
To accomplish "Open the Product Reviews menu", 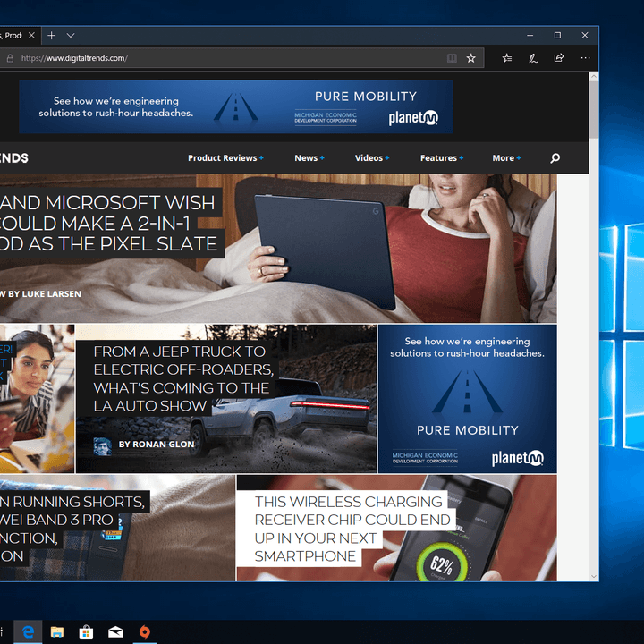I will coord(225,158).
